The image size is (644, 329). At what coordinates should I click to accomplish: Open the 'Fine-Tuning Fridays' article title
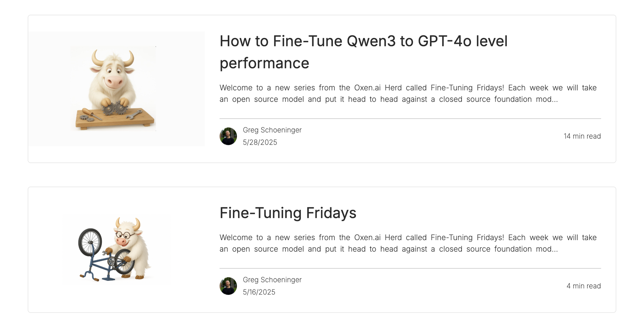coord(288,213)
